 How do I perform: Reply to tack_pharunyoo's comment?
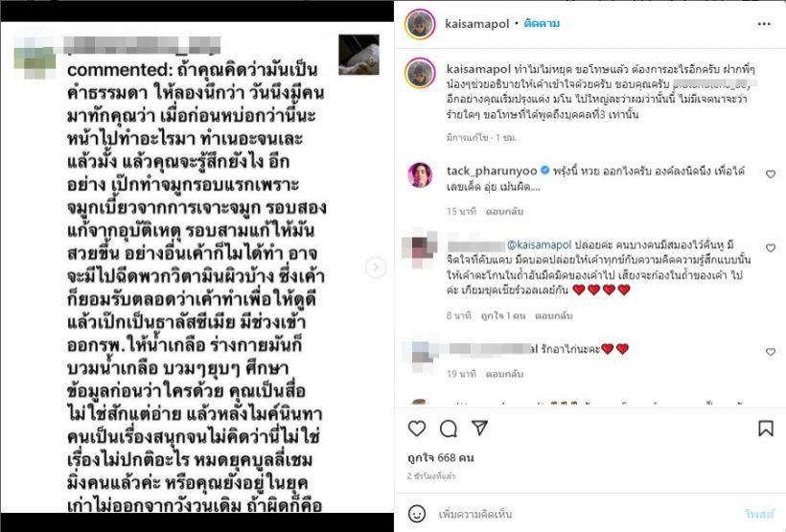pyautogui.click(x=504, y=212)
